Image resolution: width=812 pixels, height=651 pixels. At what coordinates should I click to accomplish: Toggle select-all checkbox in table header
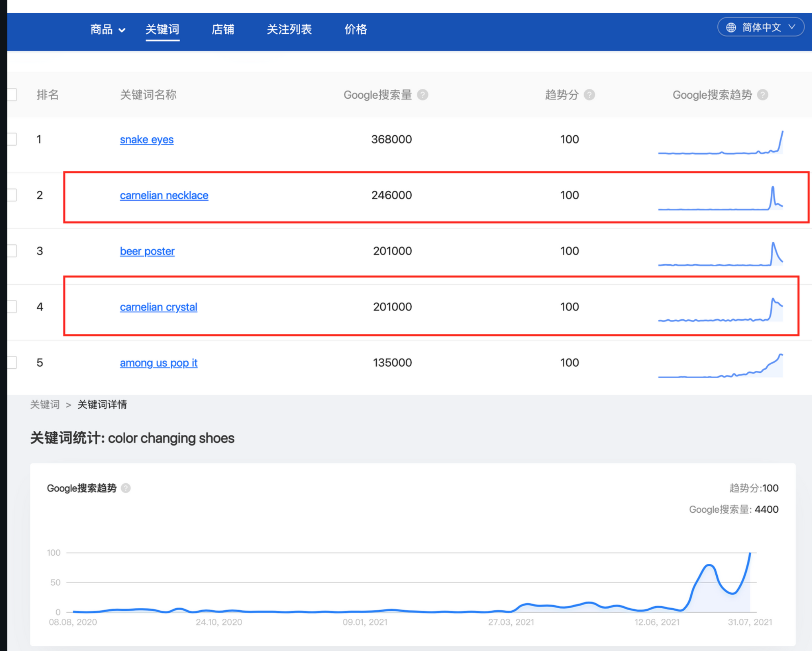pyautogui.click(x=12, y=95)
